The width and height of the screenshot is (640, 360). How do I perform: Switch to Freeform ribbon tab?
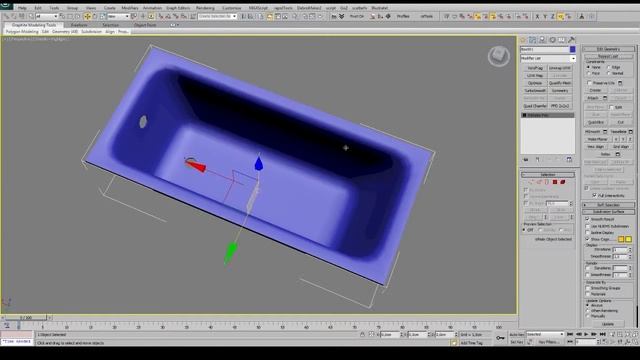[79, 25]
